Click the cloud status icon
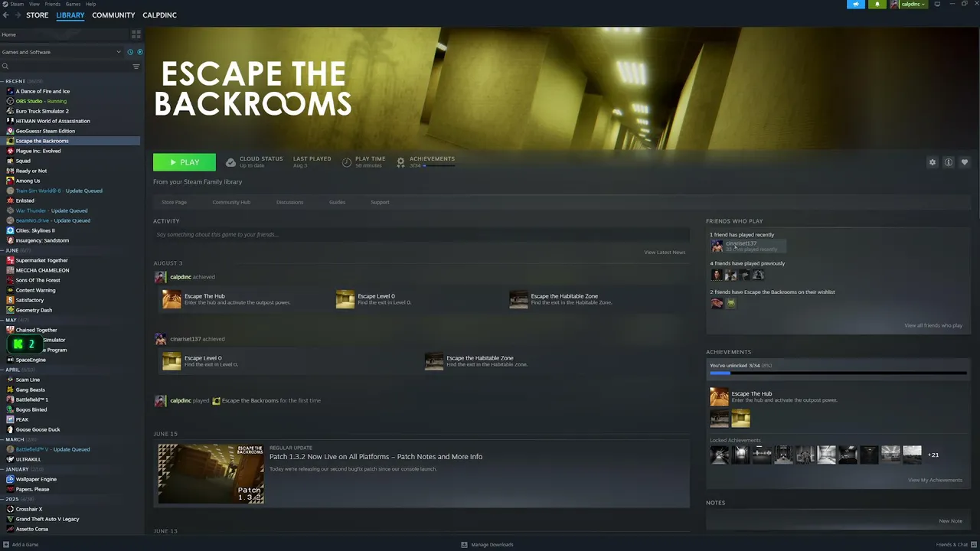This screenshot has height=551, width=980. [x=230, y=162]
